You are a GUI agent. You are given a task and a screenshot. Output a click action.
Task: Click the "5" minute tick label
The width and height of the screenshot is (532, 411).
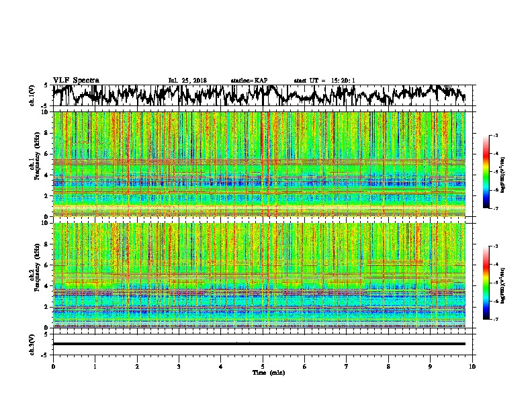[x=263, y=366]
